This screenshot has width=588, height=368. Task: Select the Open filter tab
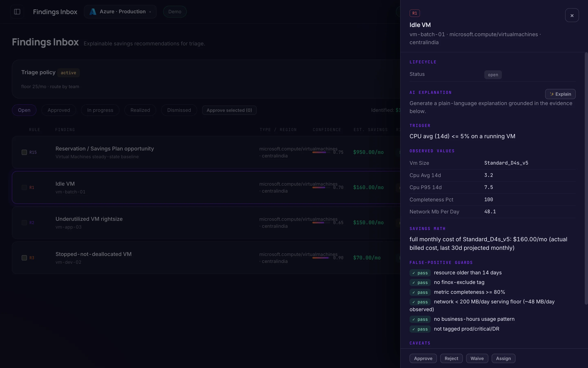coord(24,110)
